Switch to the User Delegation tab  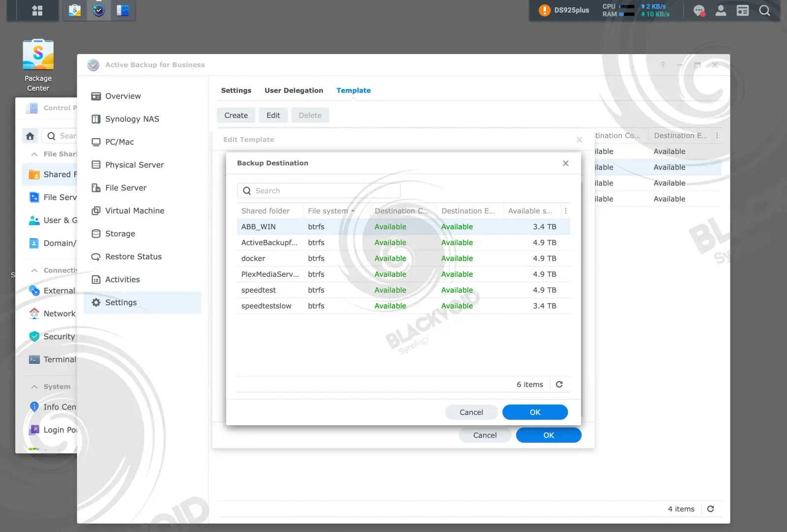pos(294,90)
